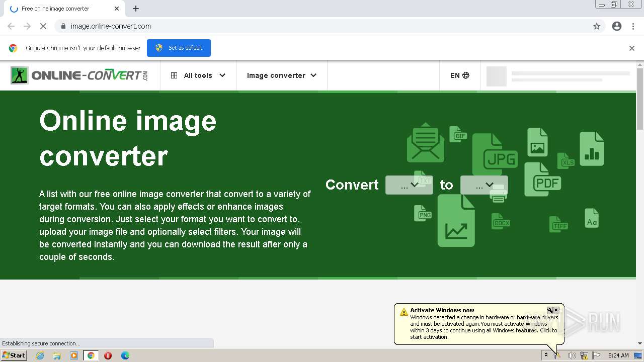Open the Chrome profile menu
Screen dimensions: 644x362
pyautogui.click(x=617, y=26)
